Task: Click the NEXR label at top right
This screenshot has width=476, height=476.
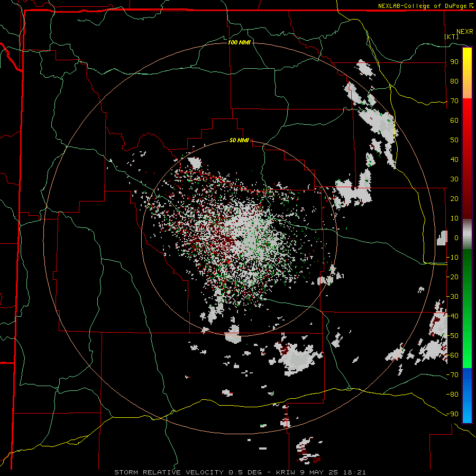Action: click(x=465, y=32)
